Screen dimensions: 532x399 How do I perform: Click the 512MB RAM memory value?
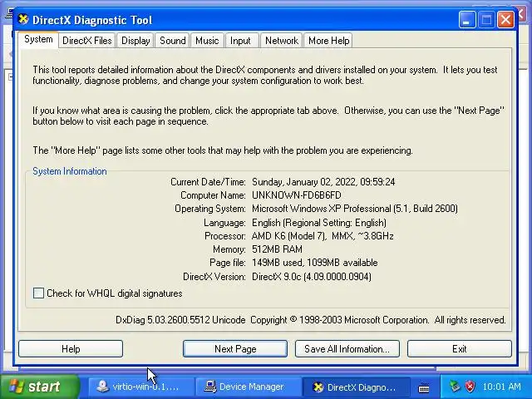coord(277,249)
